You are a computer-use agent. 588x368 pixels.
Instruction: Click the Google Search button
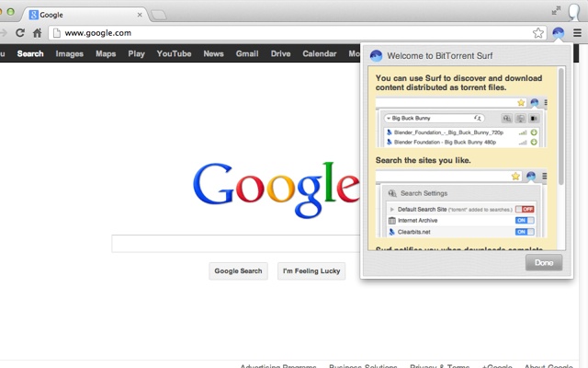pyautogui.click(x=239, y=271)
